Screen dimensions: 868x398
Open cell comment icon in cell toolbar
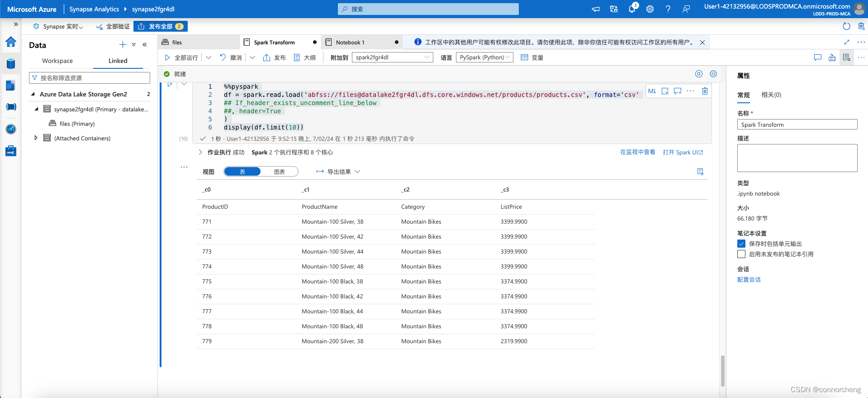pos(678,91)
